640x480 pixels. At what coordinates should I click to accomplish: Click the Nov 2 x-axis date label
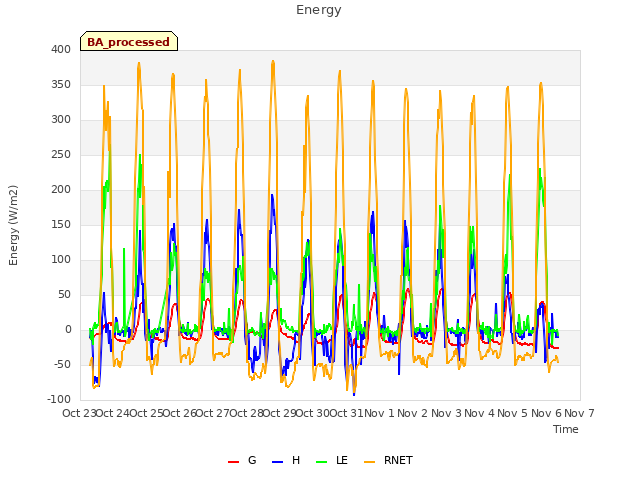point(413,413)
